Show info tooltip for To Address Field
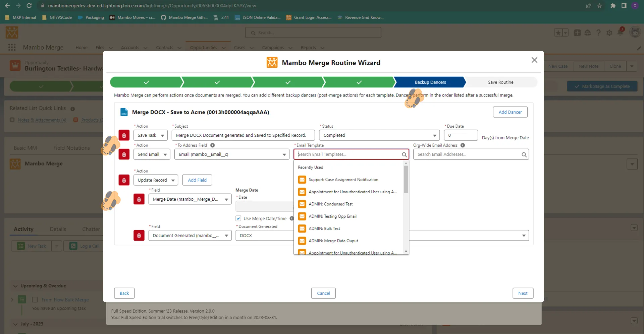 (212, 145)
